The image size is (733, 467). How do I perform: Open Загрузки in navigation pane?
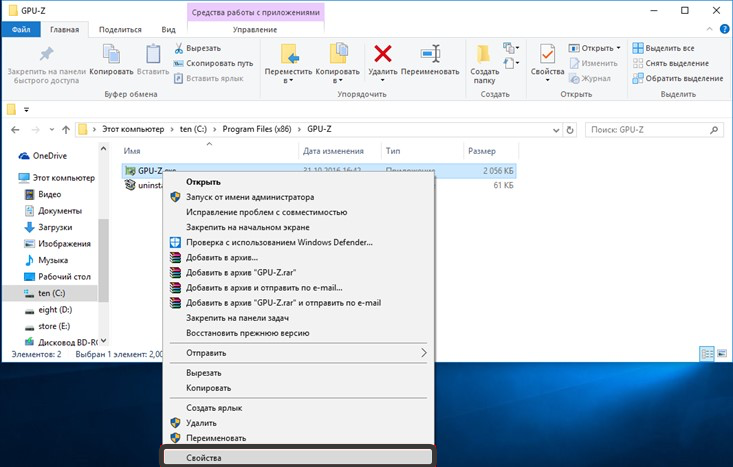(x=48, y=227)
